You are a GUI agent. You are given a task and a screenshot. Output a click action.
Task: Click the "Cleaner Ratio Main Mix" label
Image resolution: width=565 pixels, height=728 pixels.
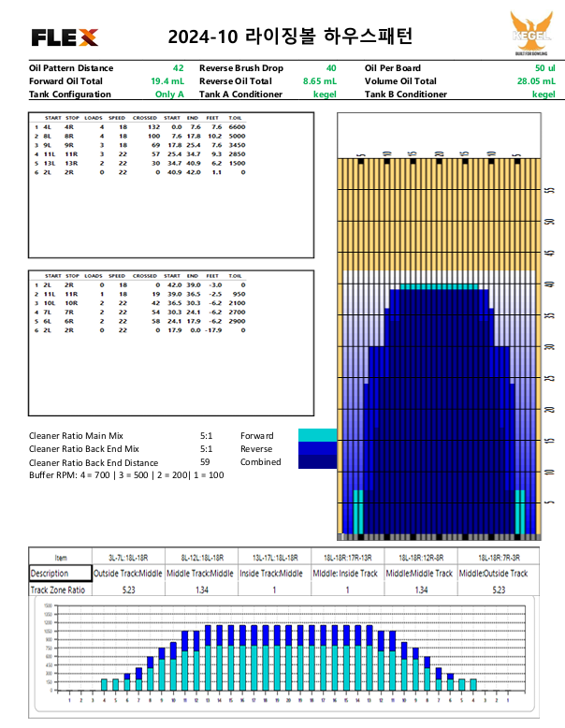pyautogui.click(x=76, y=435)
